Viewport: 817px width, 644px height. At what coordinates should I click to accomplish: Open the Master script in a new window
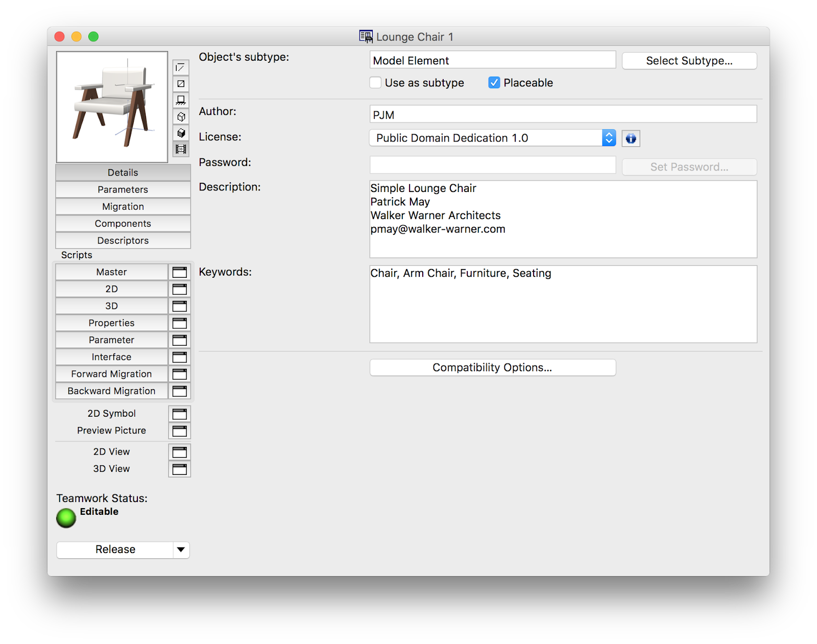(180, 272)
